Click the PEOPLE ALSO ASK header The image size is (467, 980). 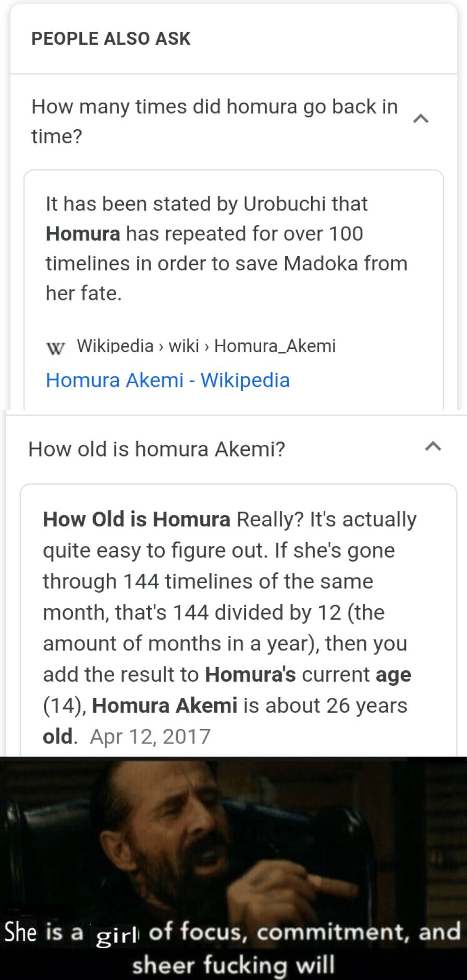coord(111,37)
